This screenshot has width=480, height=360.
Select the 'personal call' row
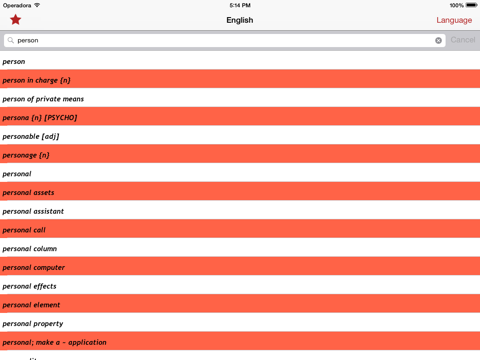(240, 228)
